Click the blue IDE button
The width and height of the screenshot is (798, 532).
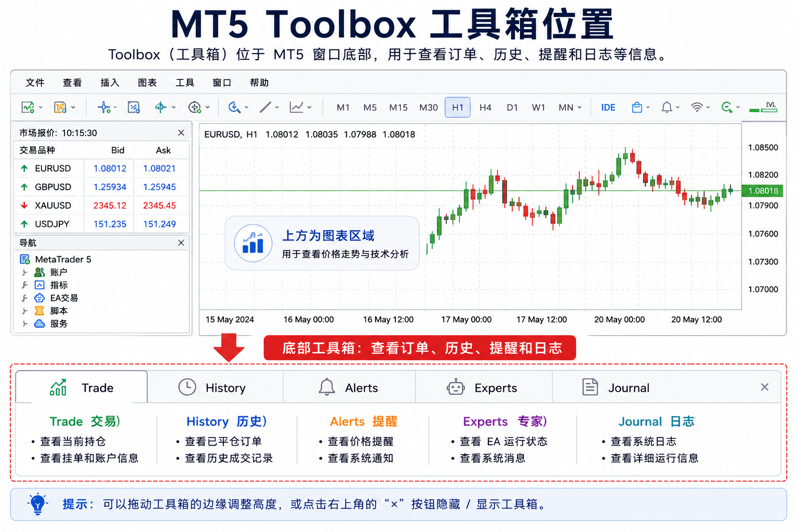608,108
